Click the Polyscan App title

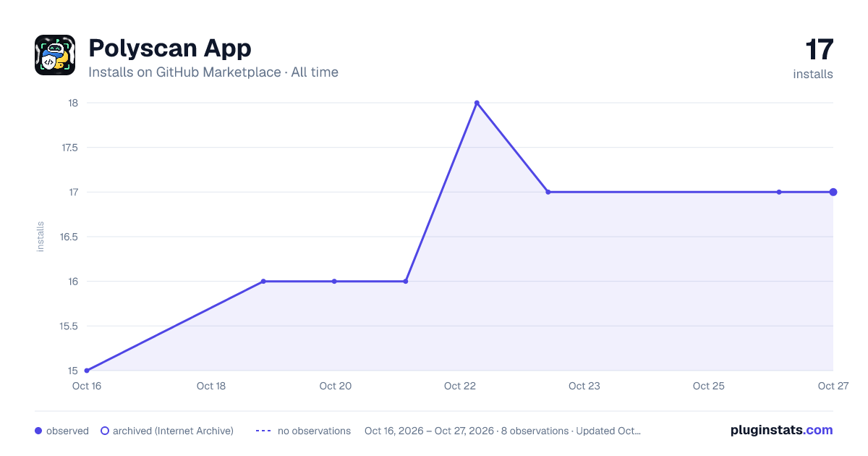click(x=170, y=48)
